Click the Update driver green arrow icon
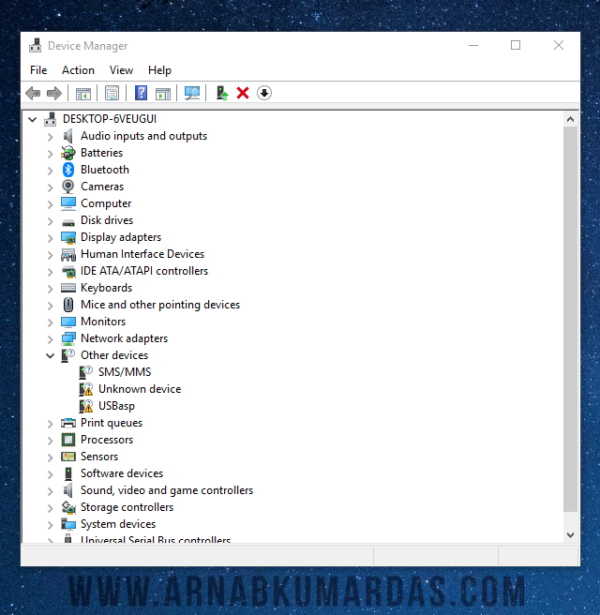Screen dimensions: 600x615 (x=222, y=93)
